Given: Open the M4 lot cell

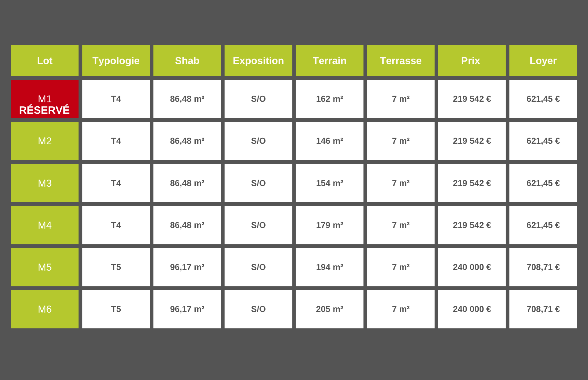Looking at the screenshot, I should pos(45,225).
